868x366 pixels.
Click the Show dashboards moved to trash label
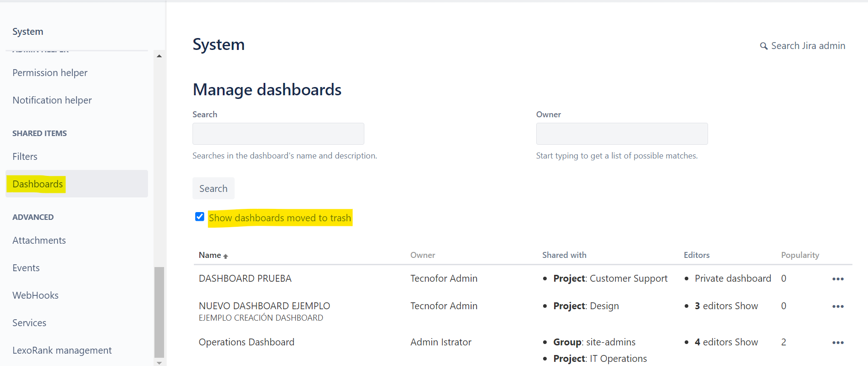point(280,218)
